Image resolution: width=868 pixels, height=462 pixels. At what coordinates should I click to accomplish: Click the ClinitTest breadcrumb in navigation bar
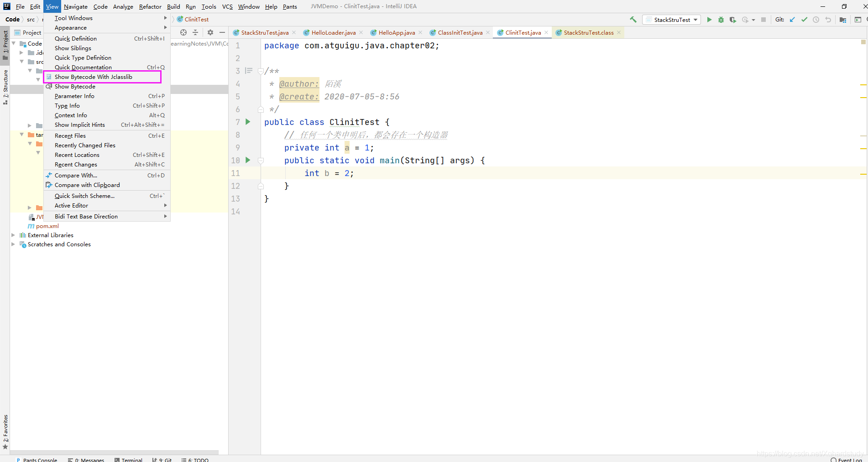pyautogui.click(x=193, y=19)
